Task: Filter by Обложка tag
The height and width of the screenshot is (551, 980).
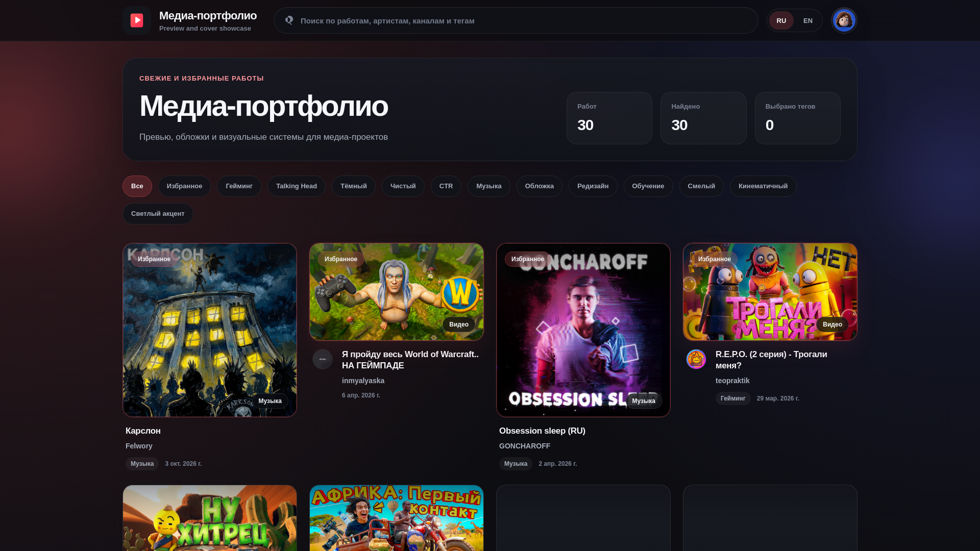Action: click(x=540, y=186)
